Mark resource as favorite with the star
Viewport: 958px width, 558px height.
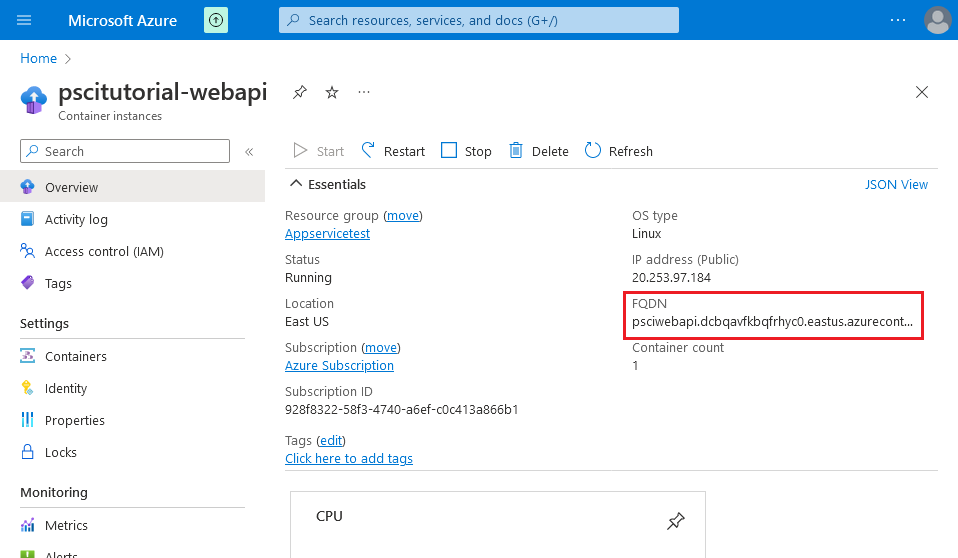pos(332,92)
